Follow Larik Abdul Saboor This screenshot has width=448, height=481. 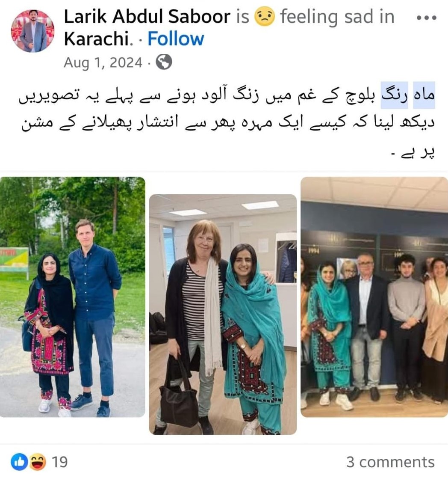176,39
